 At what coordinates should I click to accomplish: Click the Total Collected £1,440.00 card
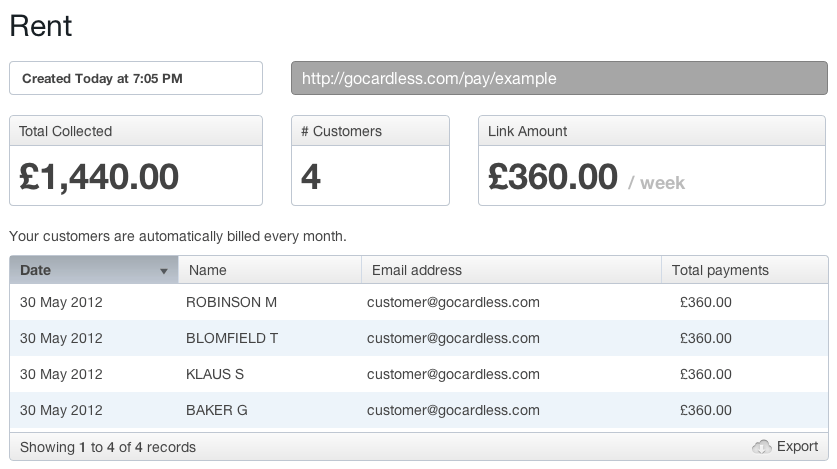[x=136, y=161]
